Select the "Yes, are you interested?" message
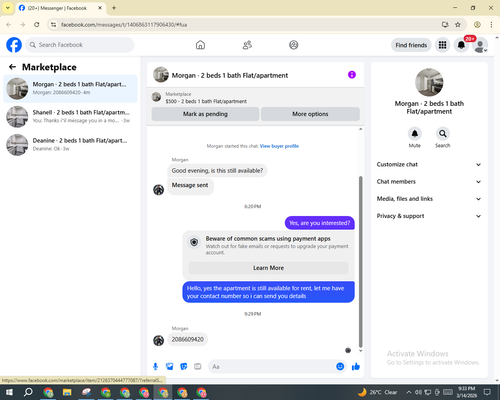The height and width of the screenshot is (400, 500). point(320,223)
